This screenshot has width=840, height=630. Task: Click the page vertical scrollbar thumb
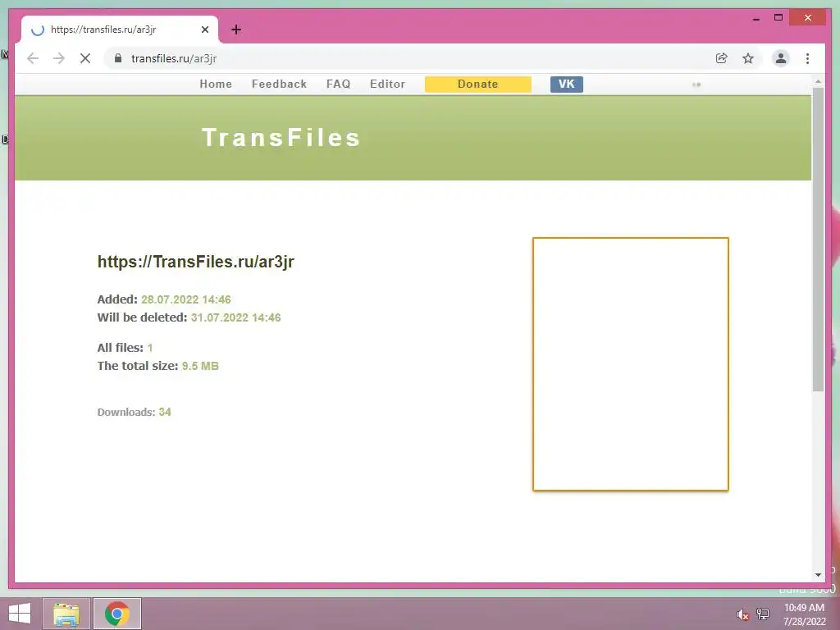pyautogui.click(x=818, y=239)
